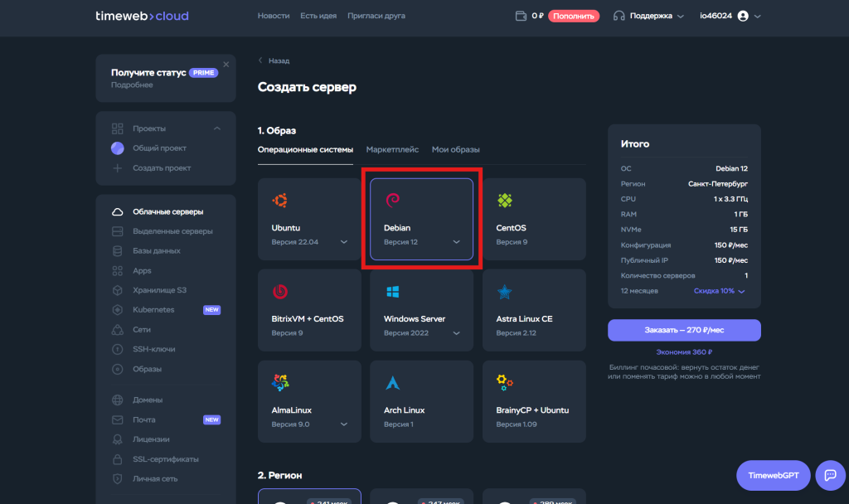This screenshot has height=504, width=849.
Task: Click the Проекты grid icon
Action: pos(118,128)
